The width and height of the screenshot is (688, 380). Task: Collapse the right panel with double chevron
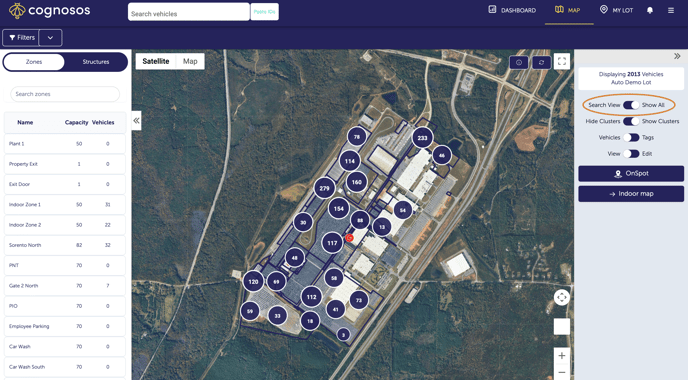(x=677, y=56)
